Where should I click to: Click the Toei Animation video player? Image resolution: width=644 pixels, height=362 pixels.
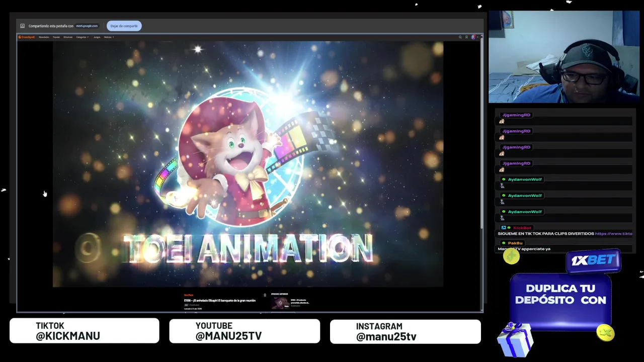(x=248, y=164)
